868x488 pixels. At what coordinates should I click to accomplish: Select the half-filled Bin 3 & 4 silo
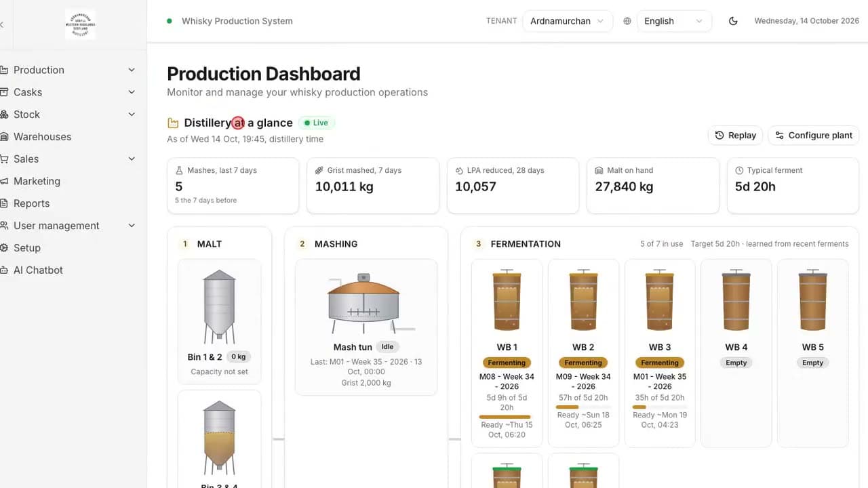click(x=219, y=437)
